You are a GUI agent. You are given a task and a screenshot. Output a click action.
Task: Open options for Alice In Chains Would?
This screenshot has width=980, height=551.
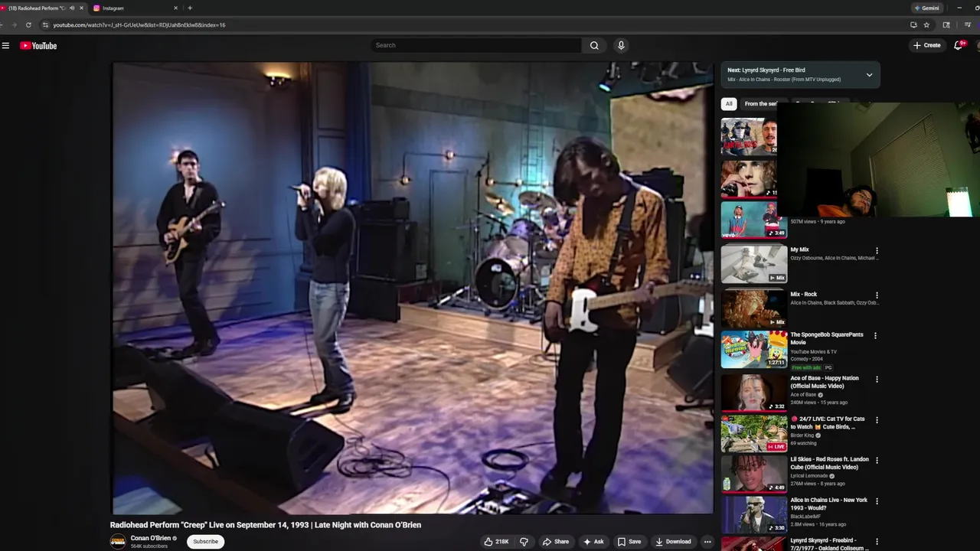pyautogui.click(x=877, y=500)
